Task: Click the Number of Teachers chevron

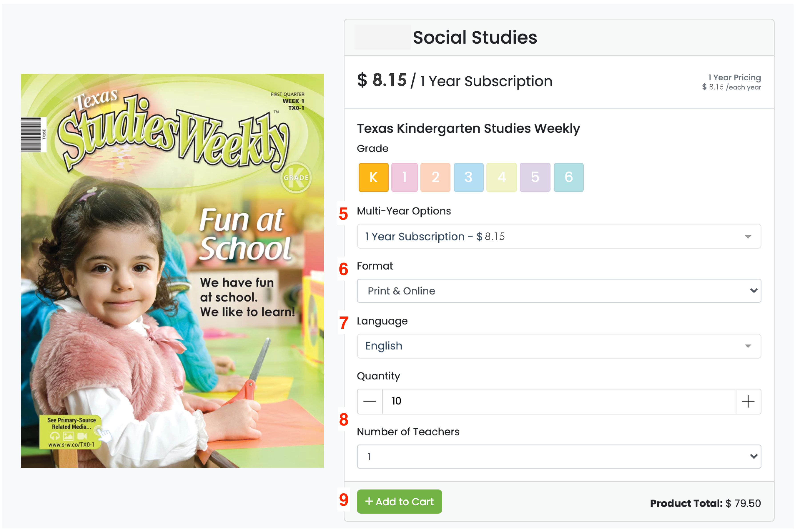Action: [754, 456]
